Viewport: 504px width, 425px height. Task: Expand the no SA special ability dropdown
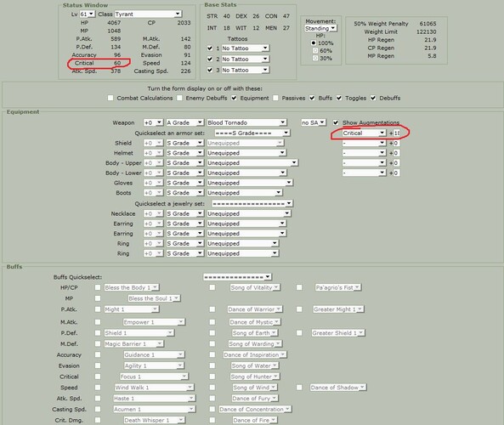coord(313,122)
